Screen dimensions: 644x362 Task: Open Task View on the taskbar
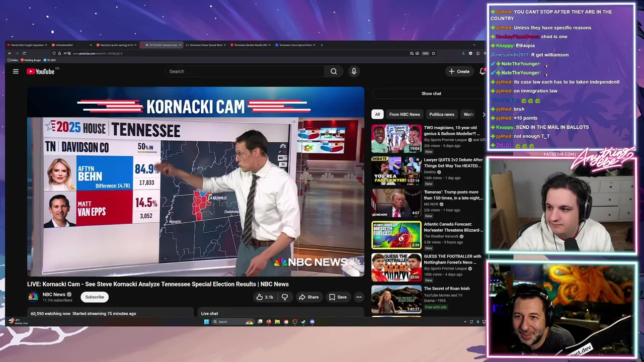[260, 322]
